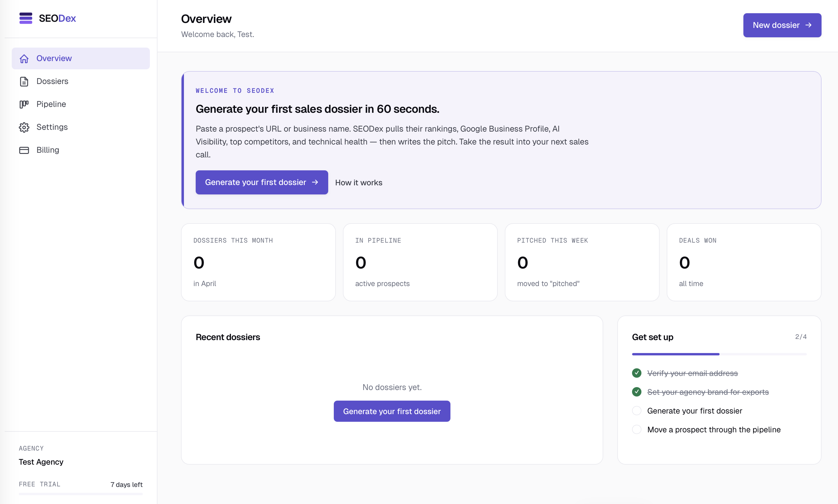Viewport: 838px width, 504px height.
Task: Open the Dossiers section
Action: click(52, 81)
